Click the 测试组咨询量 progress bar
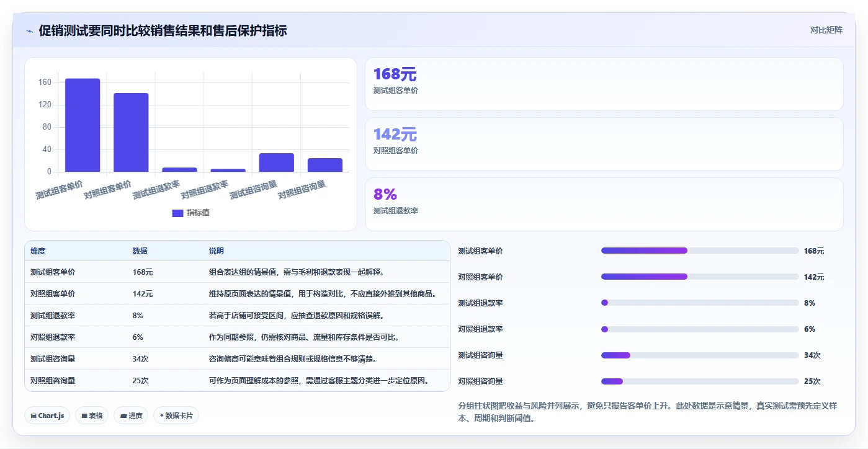 click(700, 355)
